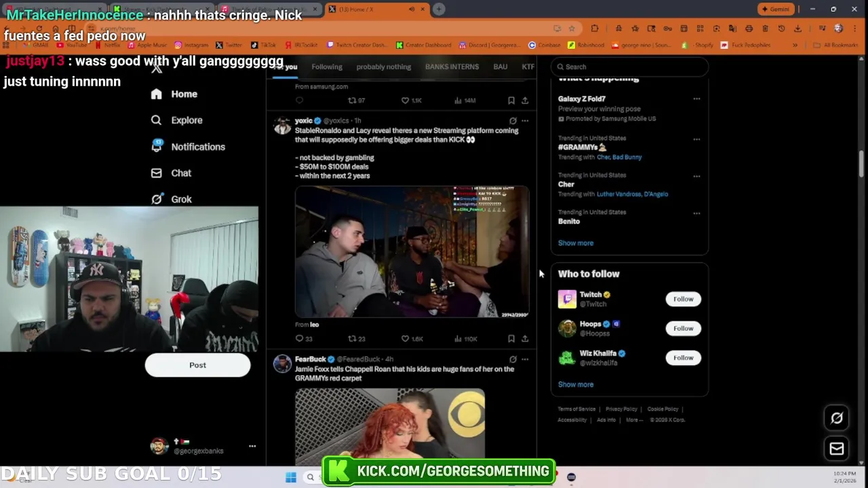Like the yoxic post with 1.6K likes
868x488 pixels.
(x=412, y=339)
